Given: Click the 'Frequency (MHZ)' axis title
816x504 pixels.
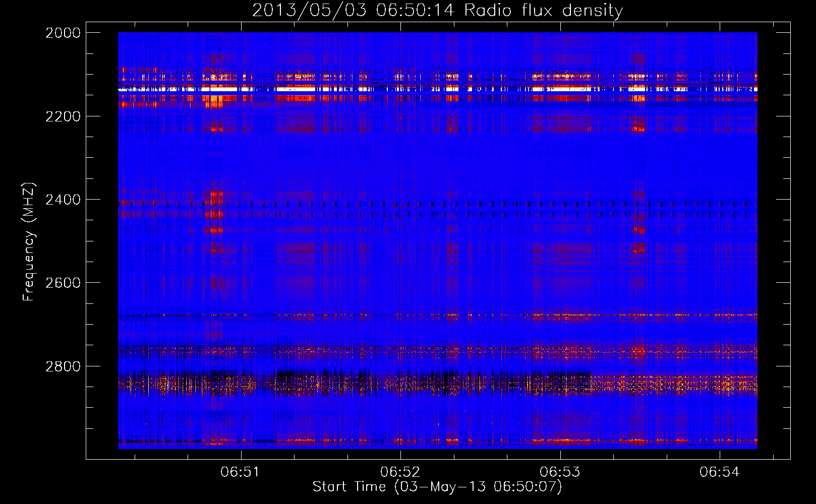Looking at the screenshot, I should (x=29, y=242).
